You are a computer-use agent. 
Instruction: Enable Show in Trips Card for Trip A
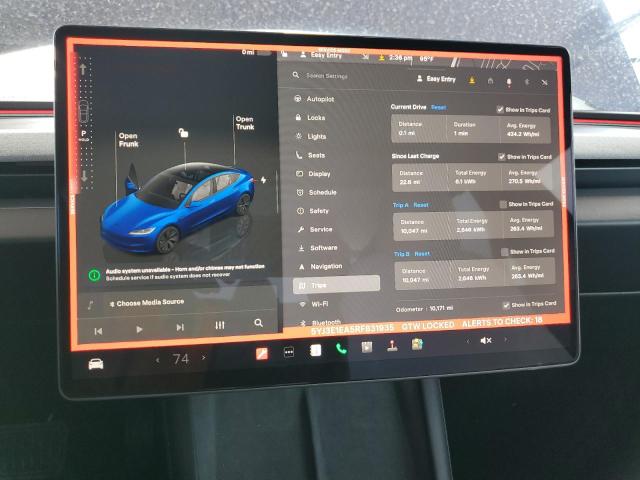coord(503,204)
